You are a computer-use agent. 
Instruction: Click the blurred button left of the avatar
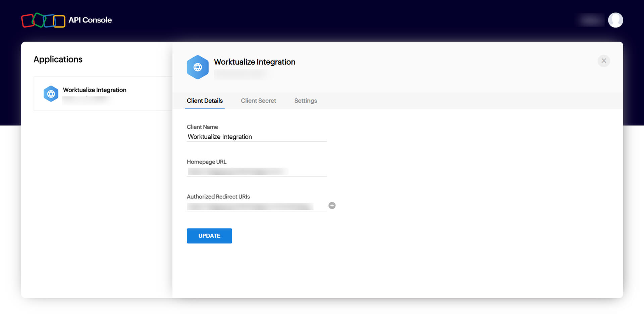(591, 20)
